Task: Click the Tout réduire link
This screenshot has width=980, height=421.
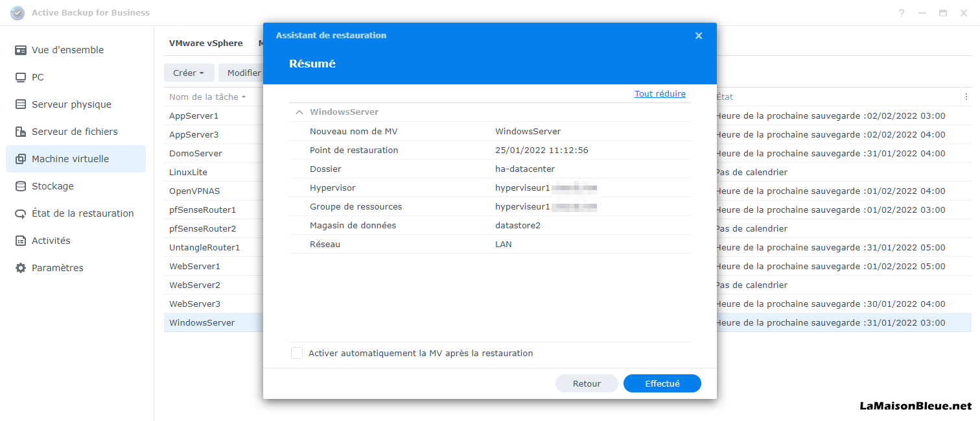Action: click(660, 94)
